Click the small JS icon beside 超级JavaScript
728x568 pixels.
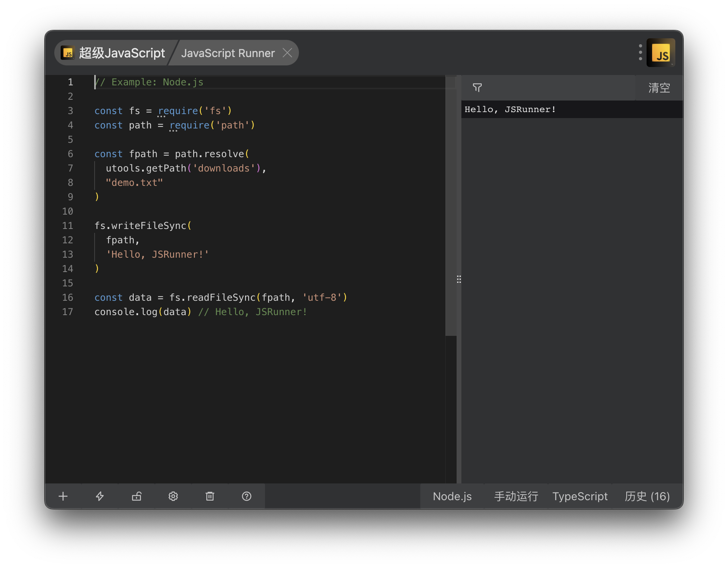(x=67, y=53)
